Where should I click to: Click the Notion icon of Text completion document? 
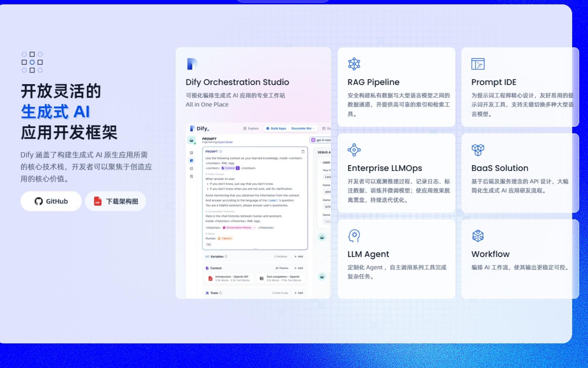[262, 278]
